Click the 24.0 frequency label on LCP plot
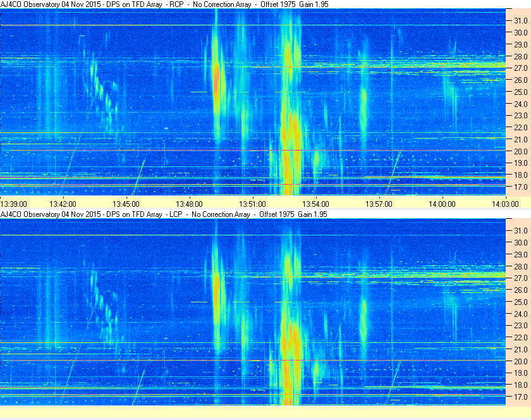Screen dimensions: 531x420 521,314
